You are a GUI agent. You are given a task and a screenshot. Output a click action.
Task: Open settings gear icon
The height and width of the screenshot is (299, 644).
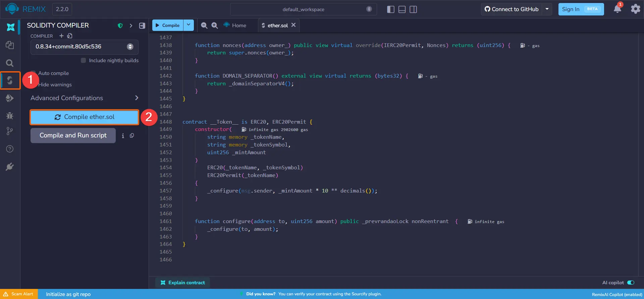(635, 9)
